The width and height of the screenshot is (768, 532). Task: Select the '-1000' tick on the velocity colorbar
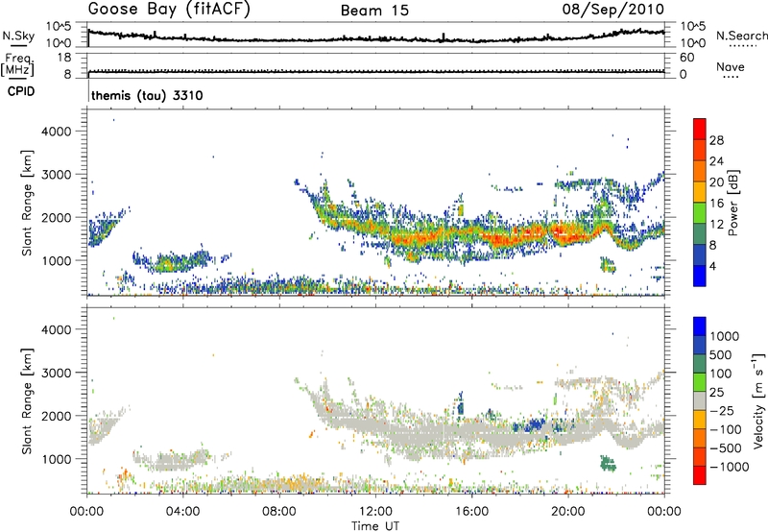729,467
